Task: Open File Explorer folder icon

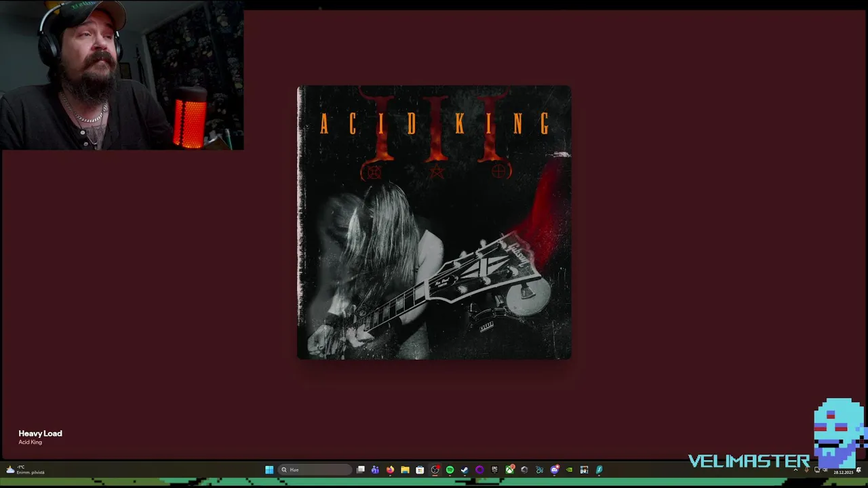Action: coord(405,470)
